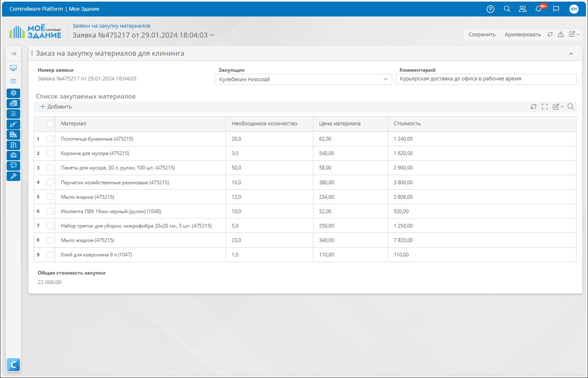Click the Мое Здание logo image
Viewport: 588px width, 378px height.
(35, 32)
